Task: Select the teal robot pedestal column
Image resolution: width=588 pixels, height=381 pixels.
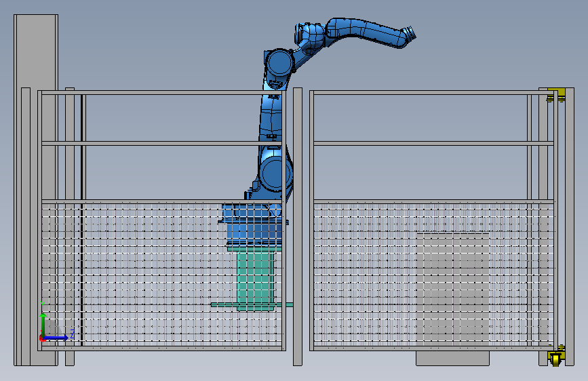Action: coord(256,279)
